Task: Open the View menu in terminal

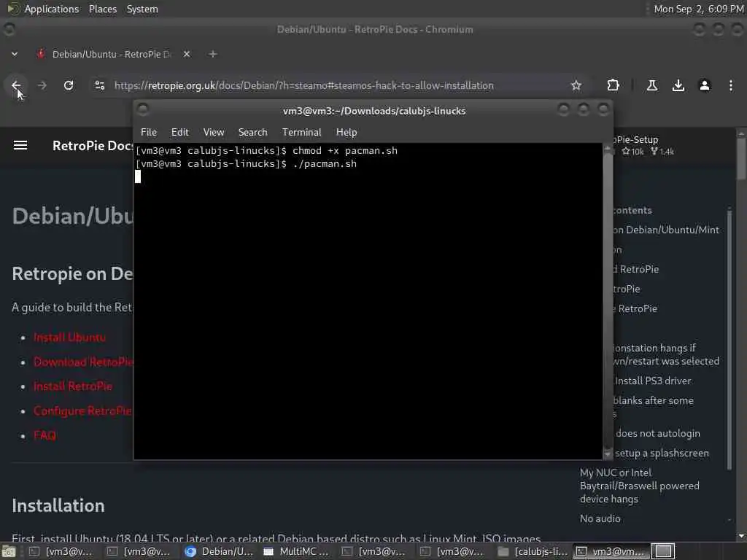Action: 214,133
